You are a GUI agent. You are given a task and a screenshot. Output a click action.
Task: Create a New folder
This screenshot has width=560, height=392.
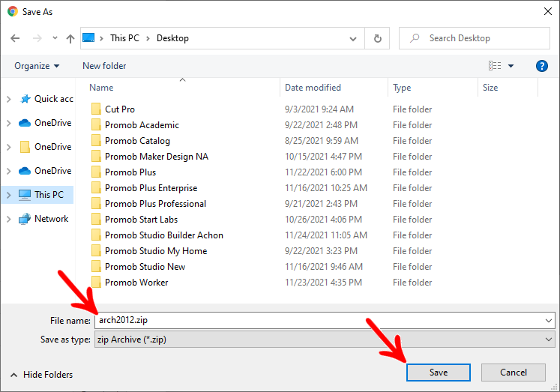104,66
